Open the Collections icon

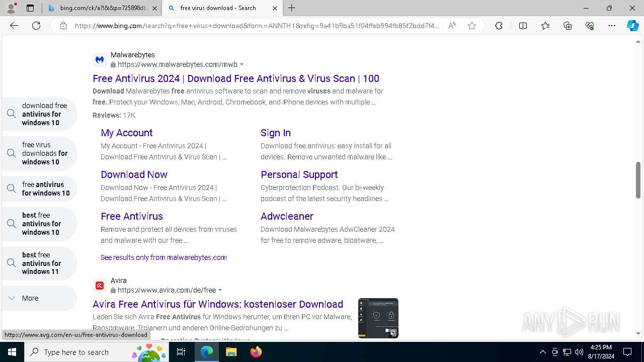pyautogui.click(x=568, y=26)
